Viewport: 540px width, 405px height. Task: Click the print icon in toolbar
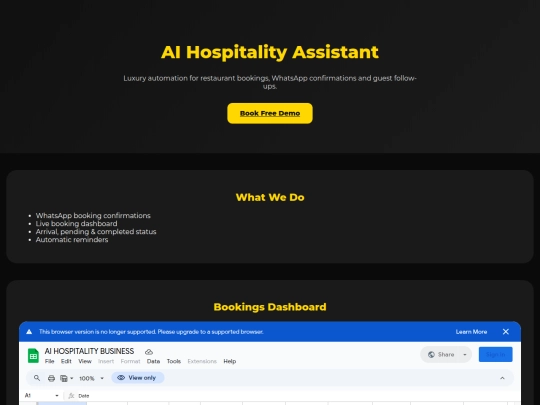point(51,378)
